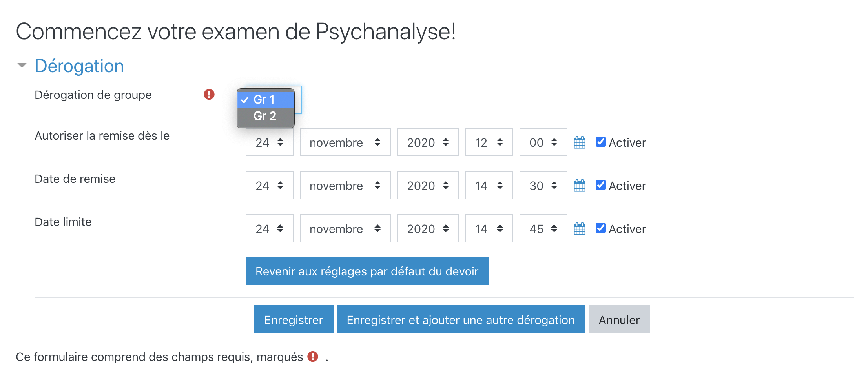
Task: Open day dropdown for Date de remise
Action: click(x=269, y=186)
